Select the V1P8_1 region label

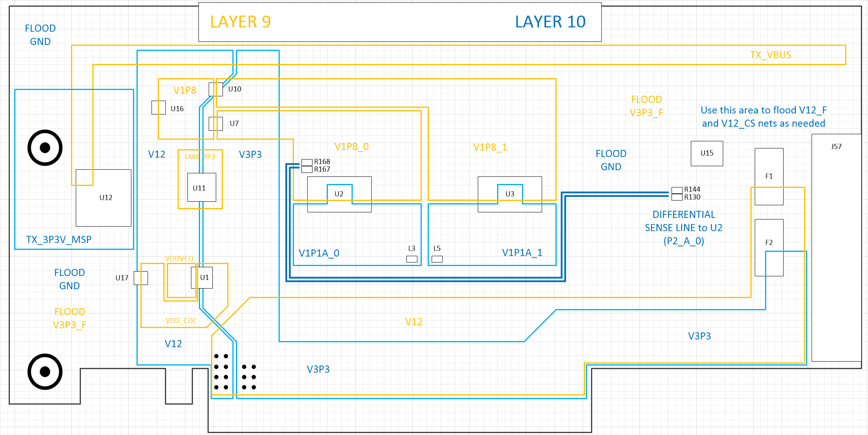[x=490, y=147]
